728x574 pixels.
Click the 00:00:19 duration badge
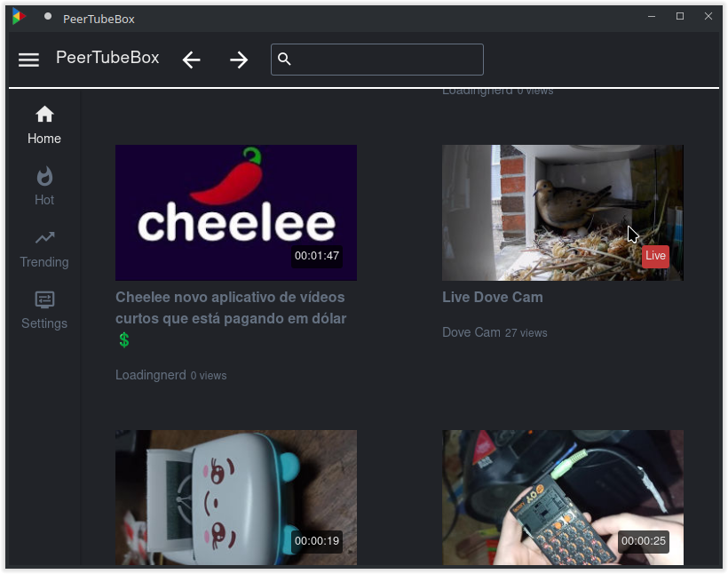pyautogui.click(x=317, y=541)
